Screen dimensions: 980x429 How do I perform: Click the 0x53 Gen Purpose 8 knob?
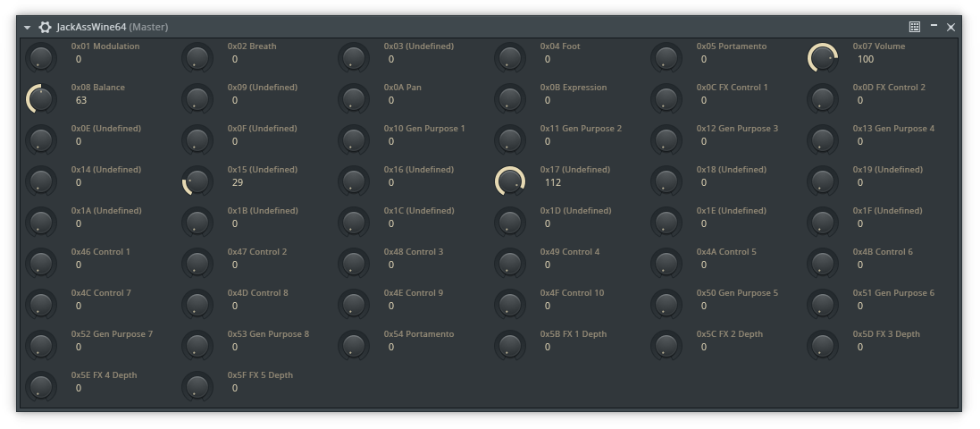tap(197, 346)
